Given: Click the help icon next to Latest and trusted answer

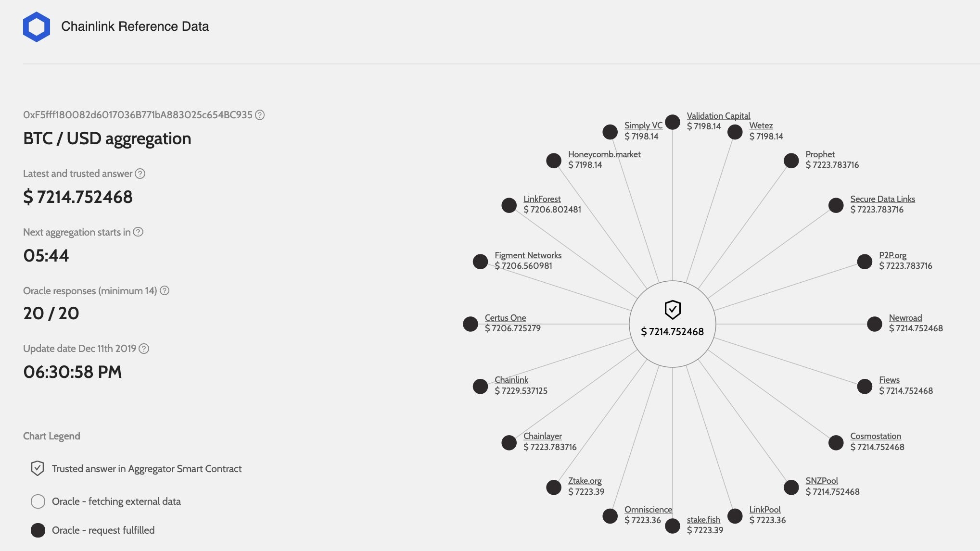Looking at the screenshot, I should [141, 174].
